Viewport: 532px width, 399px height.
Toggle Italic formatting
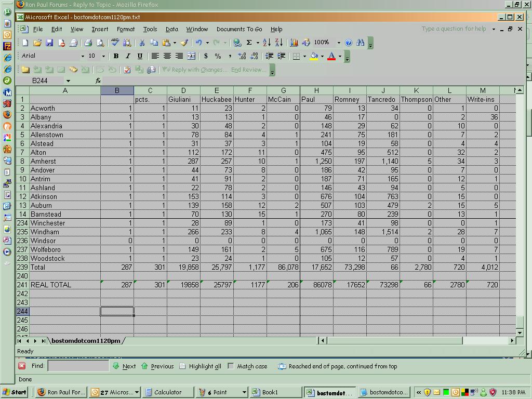click(128, 56)
